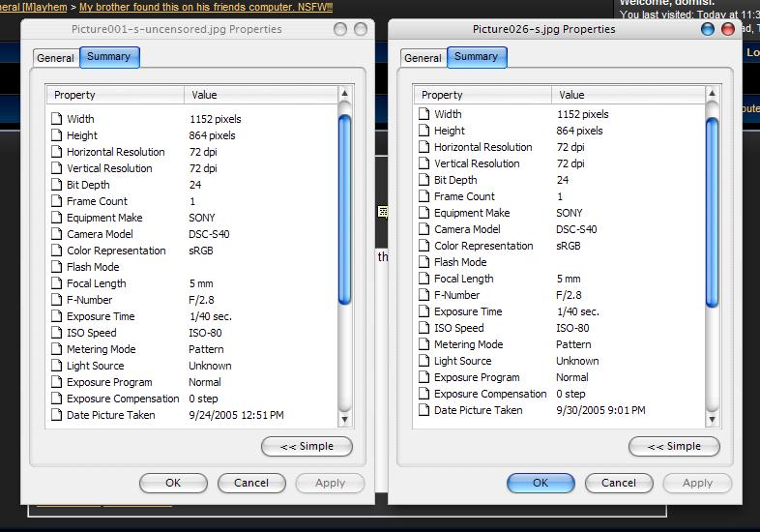Screen dimensions: 760x532
Task: Click the Width row icon in Picture026 window
Action: pos(424,114)
